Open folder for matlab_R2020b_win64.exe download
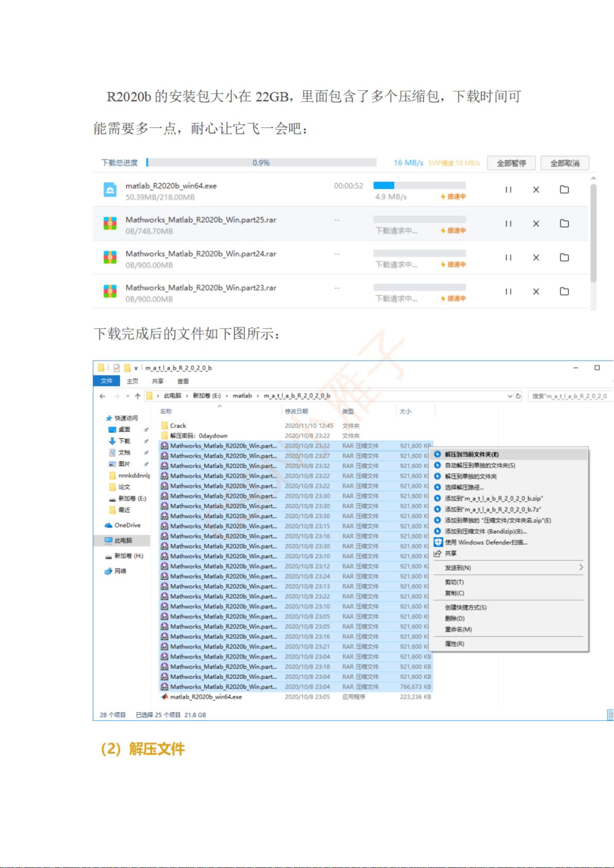The width and height of the screenshot is (614, 868). coord(565,190)
